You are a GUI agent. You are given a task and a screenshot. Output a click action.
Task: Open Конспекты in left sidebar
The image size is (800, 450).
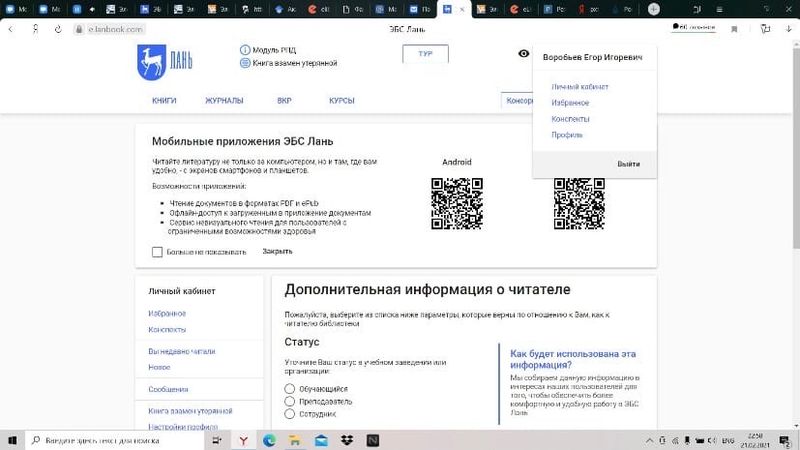[167, 330]
